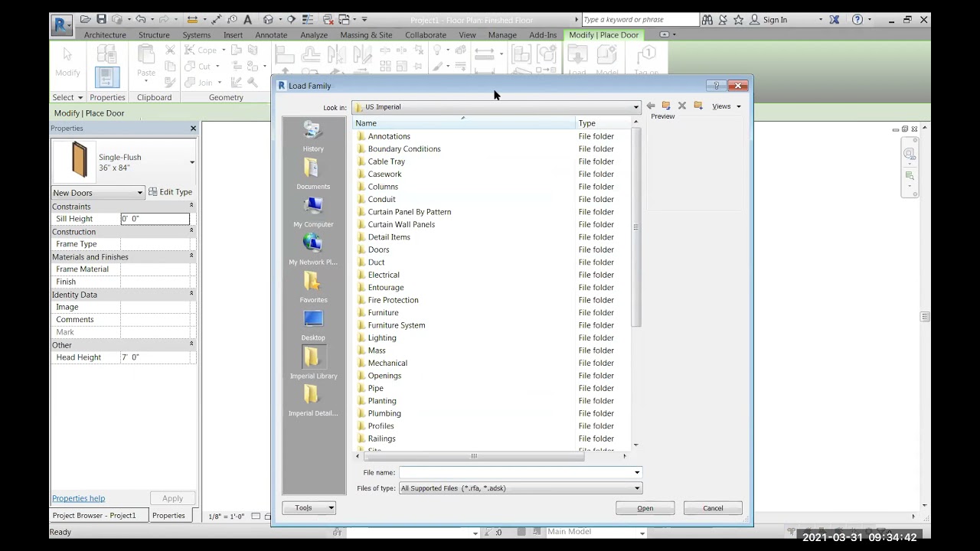The height and width of the screenshot is (551, 980).
Task: Select the Plumbing folder
Action: coord(384,413)
